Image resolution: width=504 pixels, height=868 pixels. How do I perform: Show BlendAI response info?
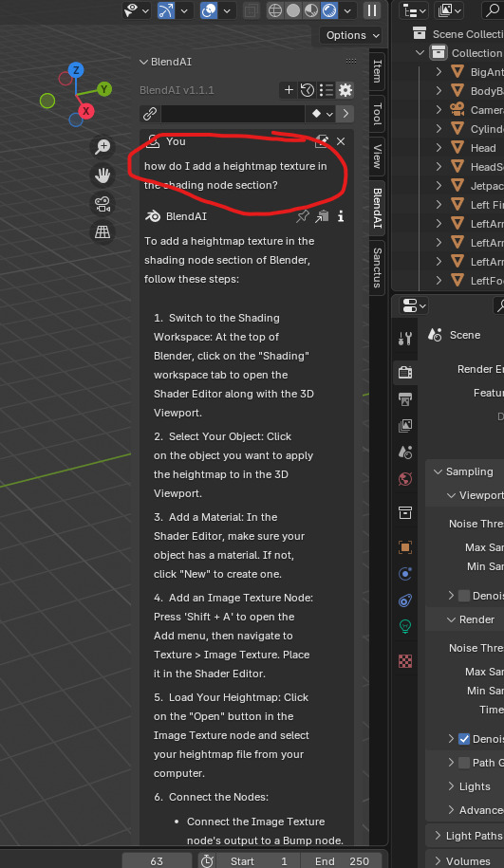[x=341, y=216]
